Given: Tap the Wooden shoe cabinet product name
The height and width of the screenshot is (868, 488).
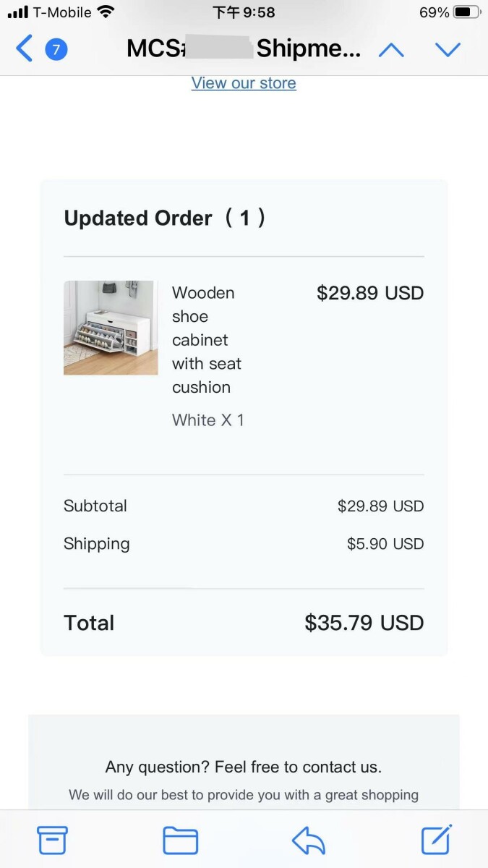Looking at the screenshot, I should (207, 340).
